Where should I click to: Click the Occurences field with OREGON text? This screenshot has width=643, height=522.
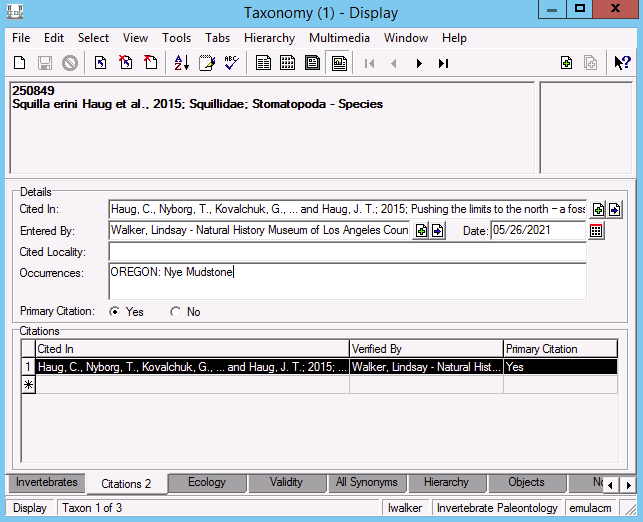[348, 281]
